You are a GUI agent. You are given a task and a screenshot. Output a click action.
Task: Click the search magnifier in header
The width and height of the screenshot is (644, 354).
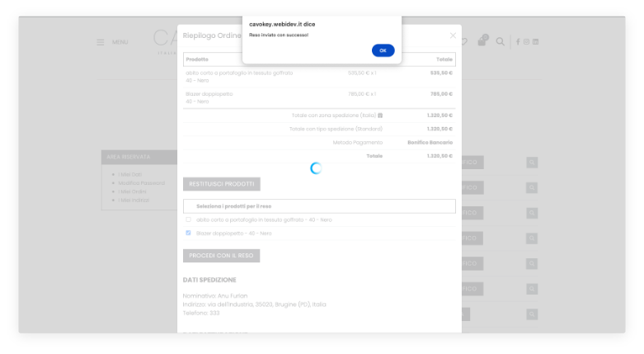(x=501, y=41)
